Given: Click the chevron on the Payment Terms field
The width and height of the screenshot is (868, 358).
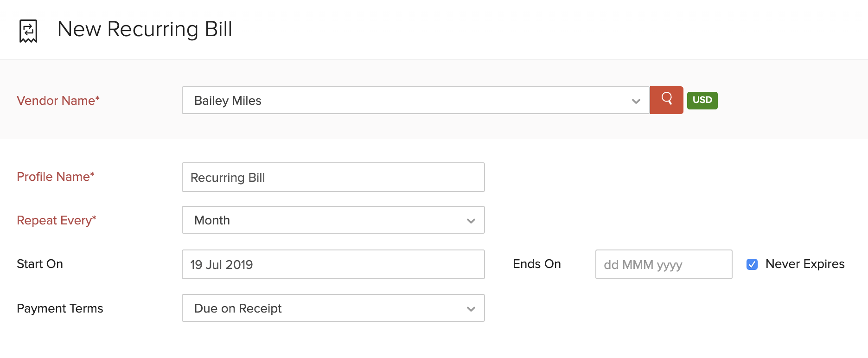Looking at the screenshot, I should 470,308.
